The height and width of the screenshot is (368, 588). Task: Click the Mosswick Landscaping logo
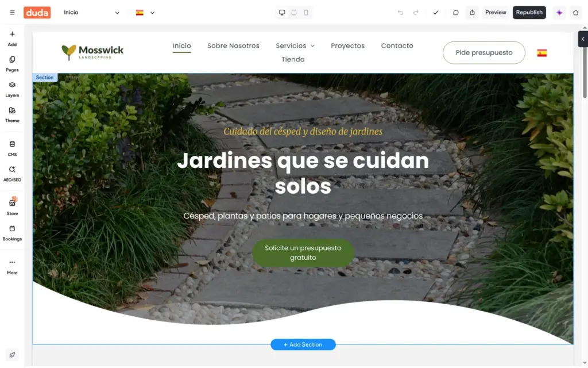[x=92, y=52]
